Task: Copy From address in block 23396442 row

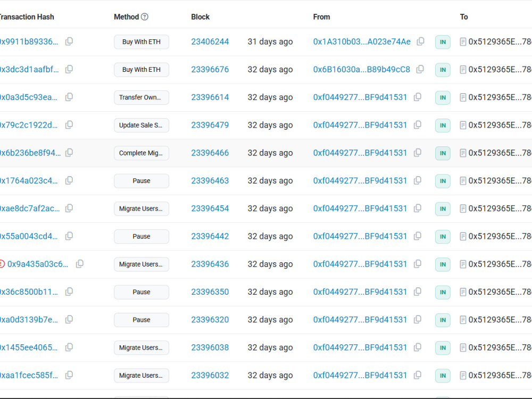Action: point(418,236)
